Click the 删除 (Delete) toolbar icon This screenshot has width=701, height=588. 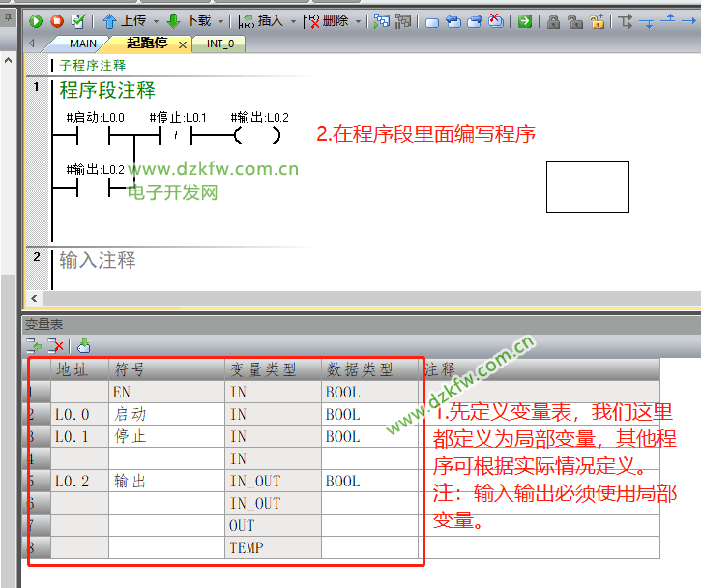click(x=311, y=20)
